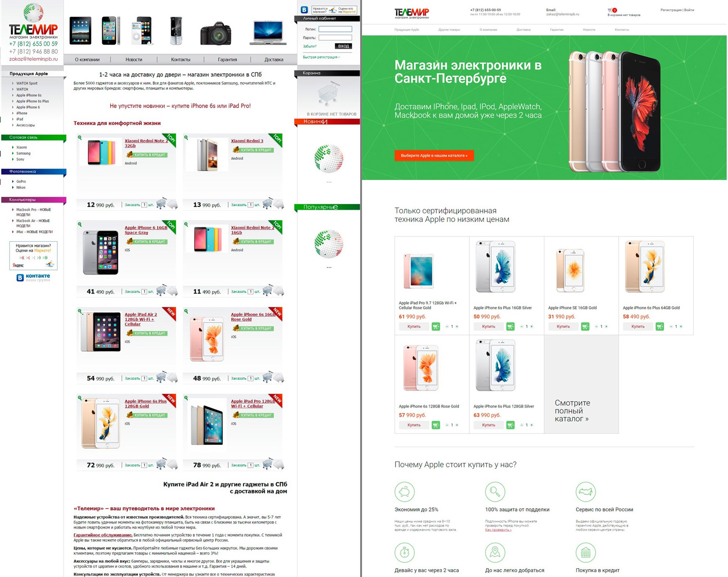Click the iPad icon in header
The image size is (728, 577).
[x=80, y=31]
